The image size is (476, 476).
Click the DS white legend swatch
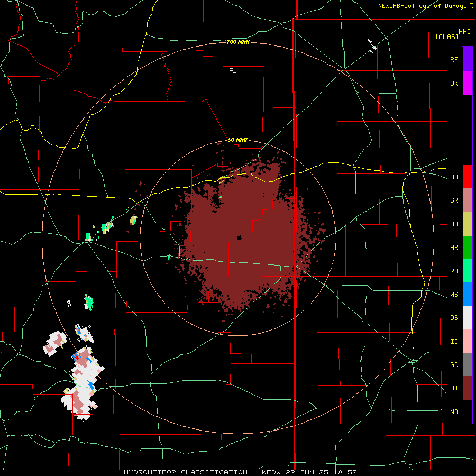click(467, 317)
